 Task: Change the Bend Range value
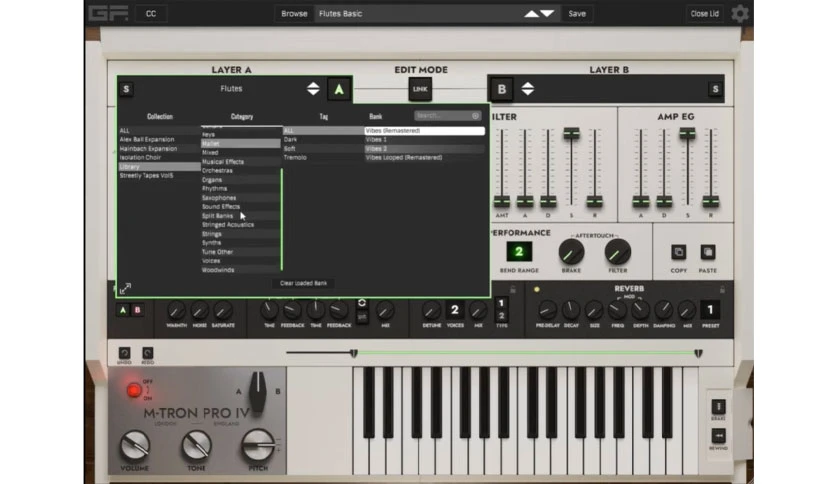(519, 252)
